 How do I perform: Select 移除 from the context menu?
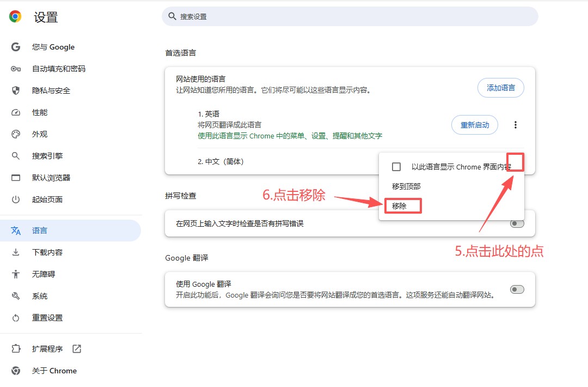pyautogui.click(x=402, y=205)
